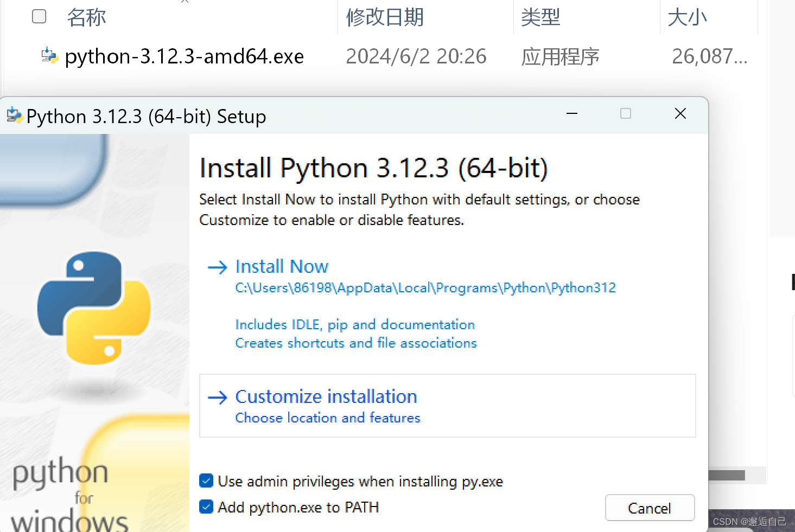This screenshot has width=795, height=532.
Task: Close the Python 3.12.3 Setup window
Action: 680,113
